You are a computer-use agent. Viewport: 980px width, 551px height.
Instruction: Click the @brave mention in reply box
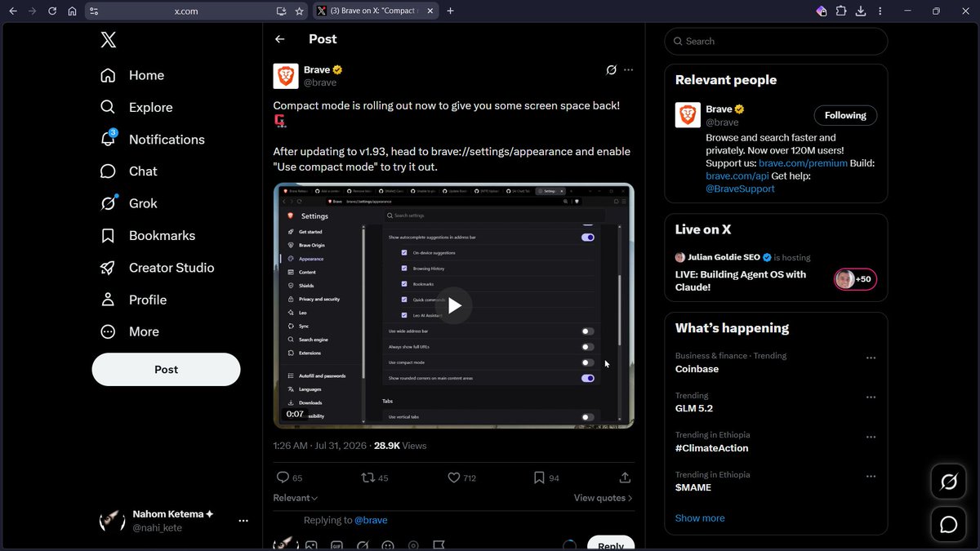pos(371,520)
